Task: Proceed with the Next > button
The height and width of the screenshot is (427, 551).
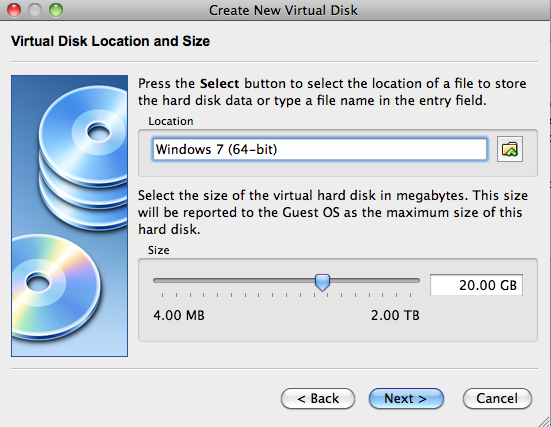Action: [x=406, y=399]
